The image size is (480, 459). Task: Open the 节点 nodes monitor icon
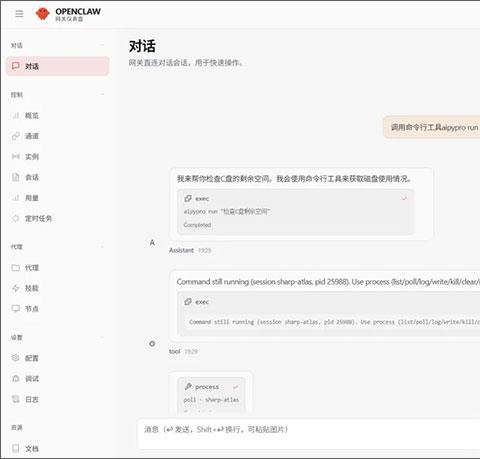[15, 309]
